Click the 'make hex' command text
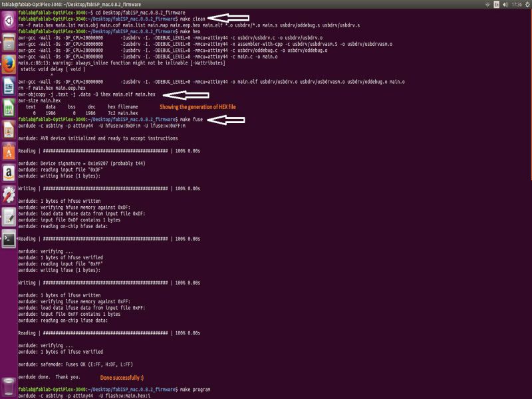This screenshot has height=399, width=532. pyautogui.click(x=190, y=31)
